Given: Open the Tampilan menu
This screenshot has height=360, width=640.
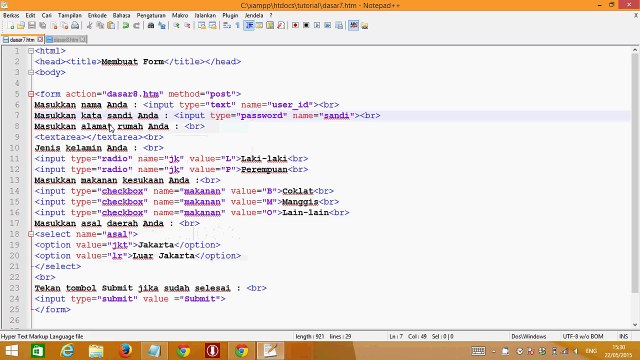Looking at the screenshot, I should pos(70,16).
